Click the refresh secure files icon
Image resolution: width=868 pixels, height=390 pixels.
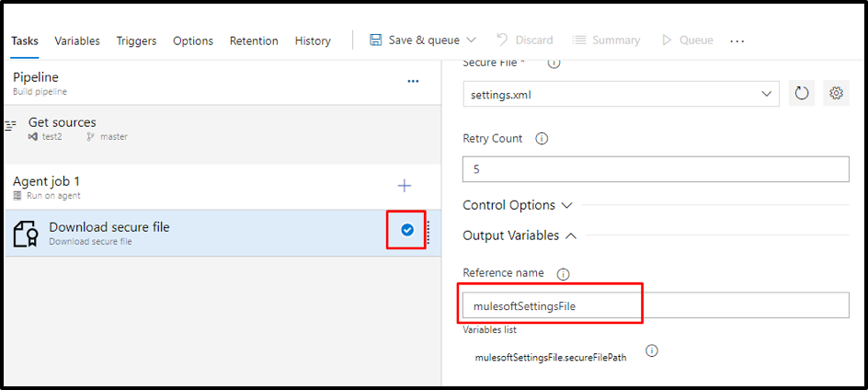(x=802, y=94)
